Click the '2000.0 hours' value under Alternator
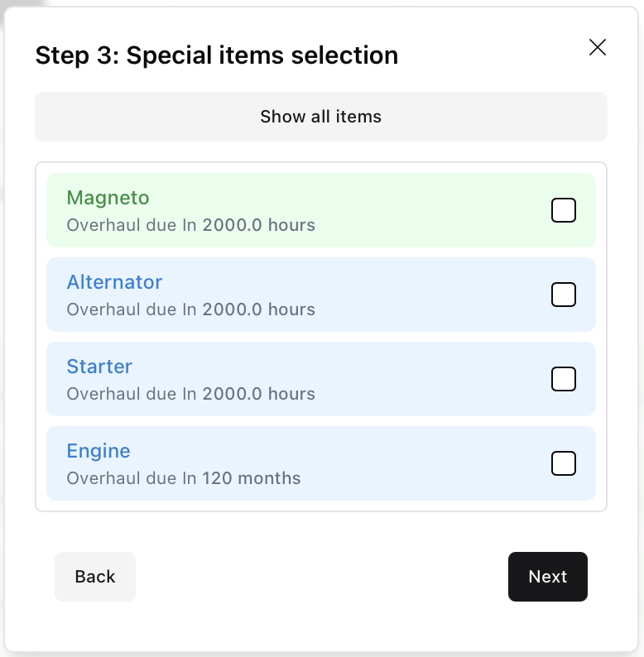 (x=258, y=309)
